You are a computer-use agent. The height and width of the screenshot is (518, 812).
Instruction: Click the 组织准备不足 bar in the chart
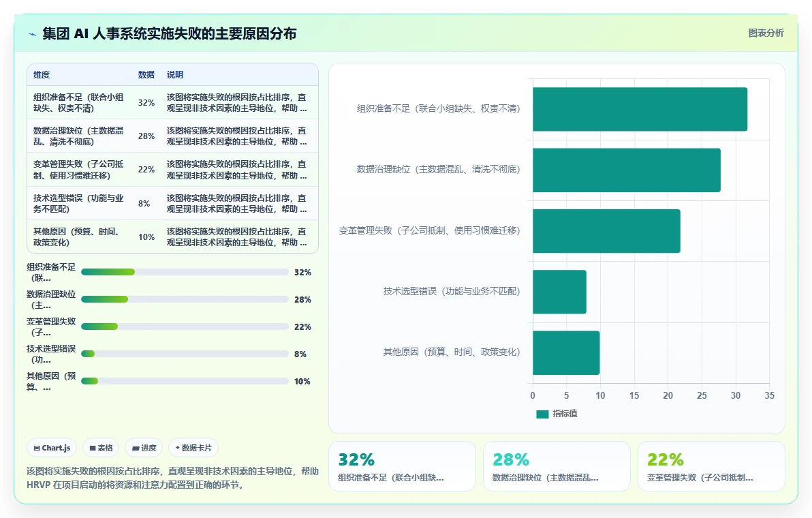(640, 109)
